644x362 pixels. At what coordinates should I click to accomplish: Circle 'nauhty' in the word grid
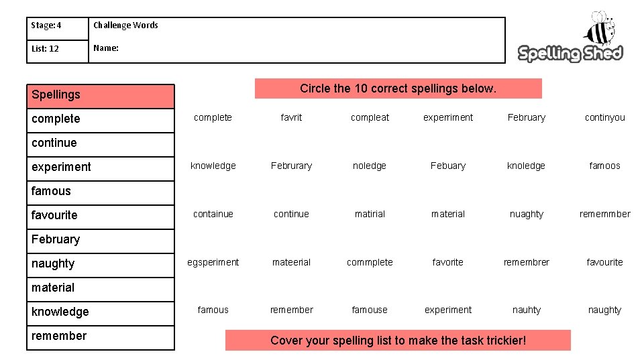[526, 310]
